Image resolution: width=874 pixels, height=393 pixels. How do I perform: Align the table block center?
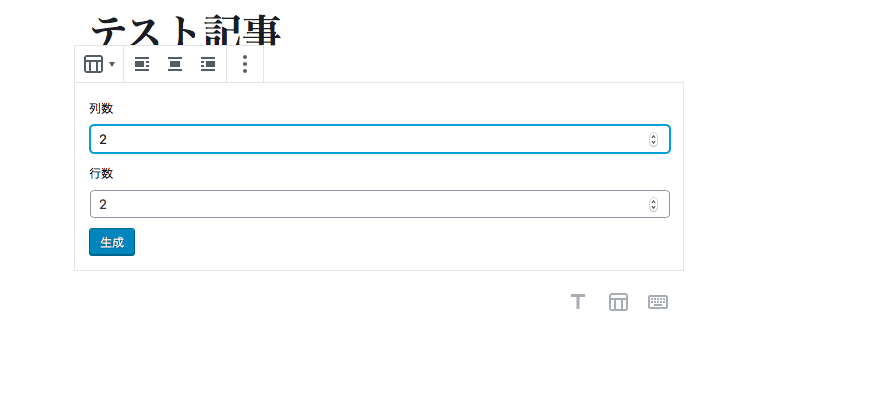coord(175,64)
